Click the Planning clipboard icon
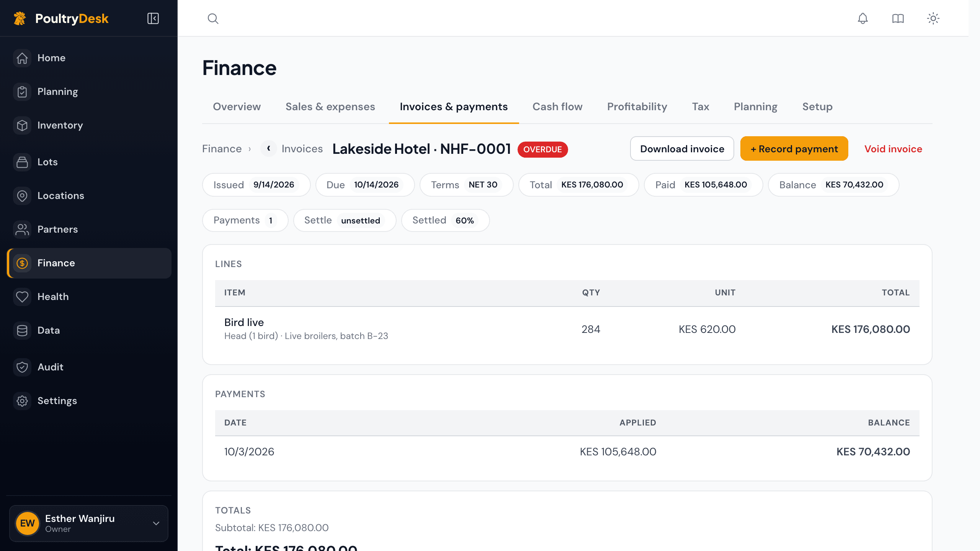This screenshot has width=980, height=551. click(22, 92)
